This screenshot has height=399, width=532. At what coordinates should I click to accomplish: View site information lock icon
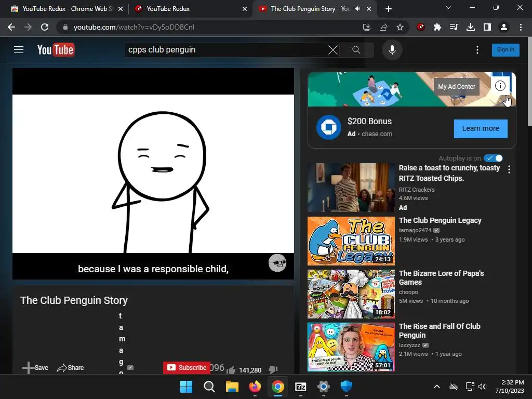pyautogui.click(x=65, y=27)
